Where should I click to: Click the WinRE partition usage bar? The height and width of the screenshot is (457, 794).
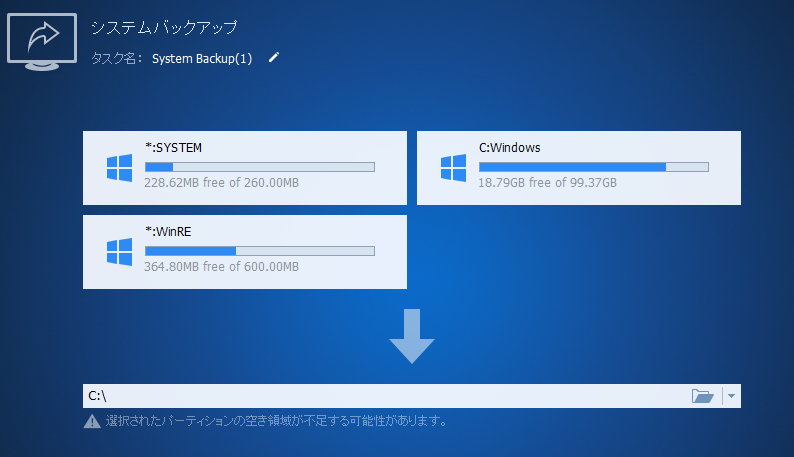[x=260, y=251]
